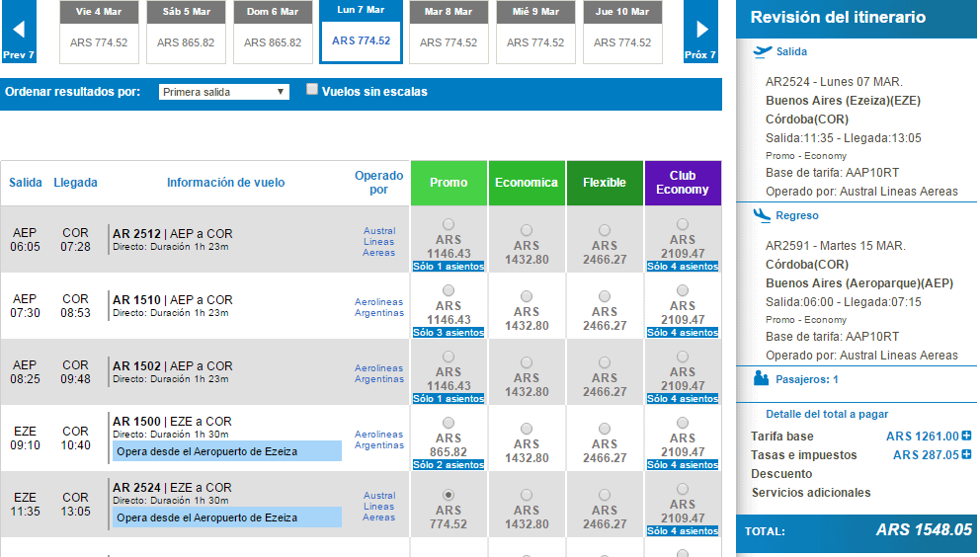Viewport: 980px width, 557px height.
Task: Select the Lun 7 Mar date tab
Action: [361, 32]
